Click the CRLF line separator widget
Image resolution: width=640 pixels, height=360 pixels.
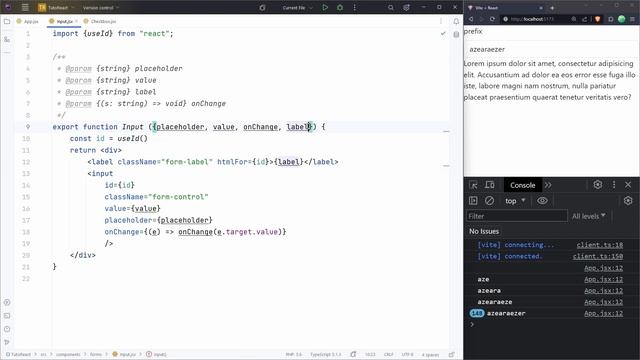388,354
